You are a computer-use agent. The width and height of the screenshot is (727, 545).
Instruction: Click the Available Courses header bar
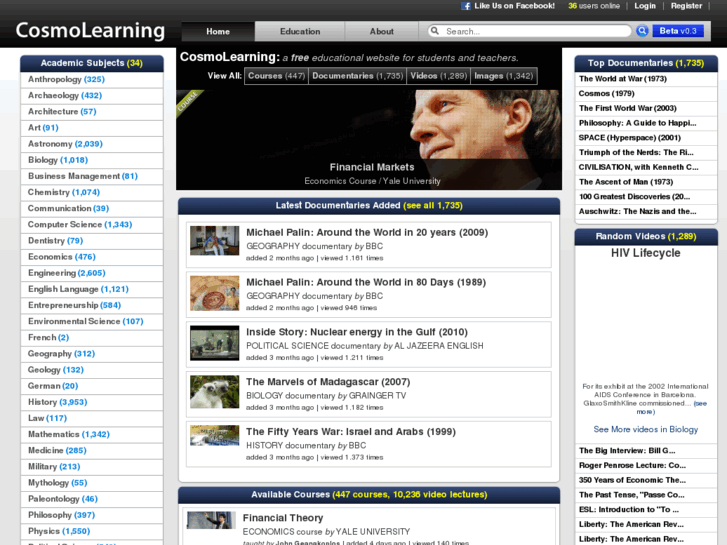point(369,495)
